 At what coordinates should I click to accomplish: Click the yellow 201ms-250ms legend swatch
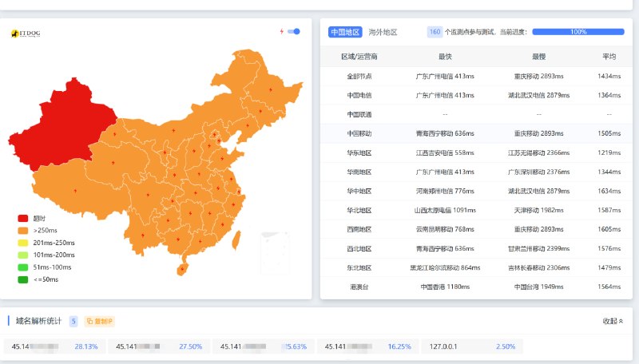23,243
